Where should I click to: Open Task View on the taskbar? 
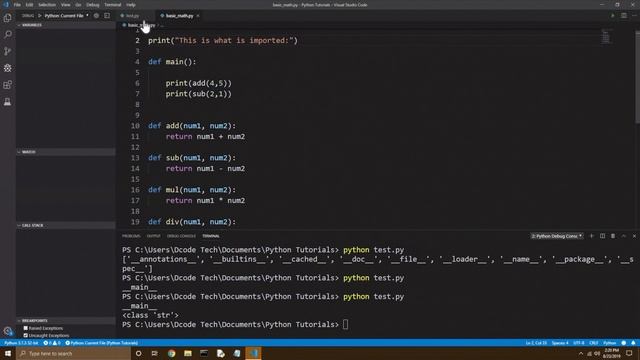[x=155, y=353]
